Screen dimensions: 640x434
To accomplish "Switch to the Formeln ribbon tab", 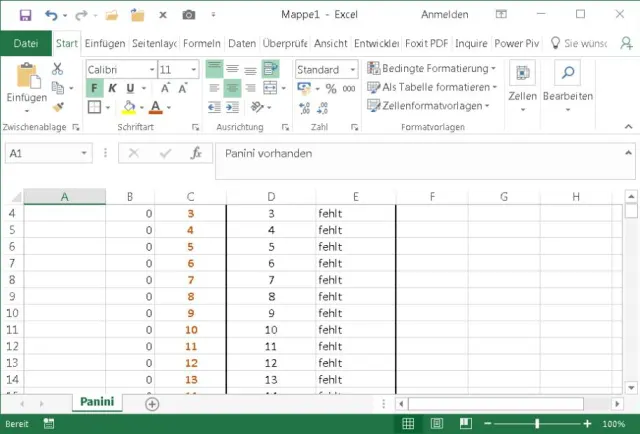I will (x=202, y=44).
